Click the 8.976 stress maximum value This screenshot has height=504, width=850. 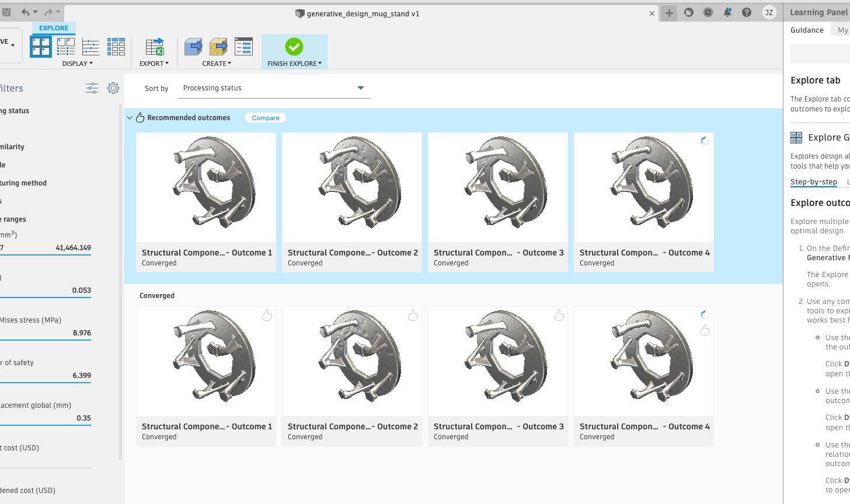point(82,333)
